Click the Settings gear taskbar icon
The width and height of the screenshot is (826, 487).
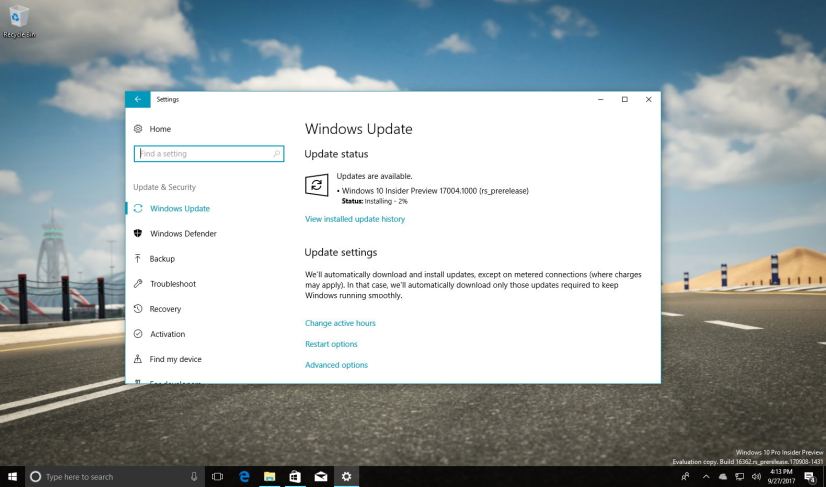click(x=346, y=476)
